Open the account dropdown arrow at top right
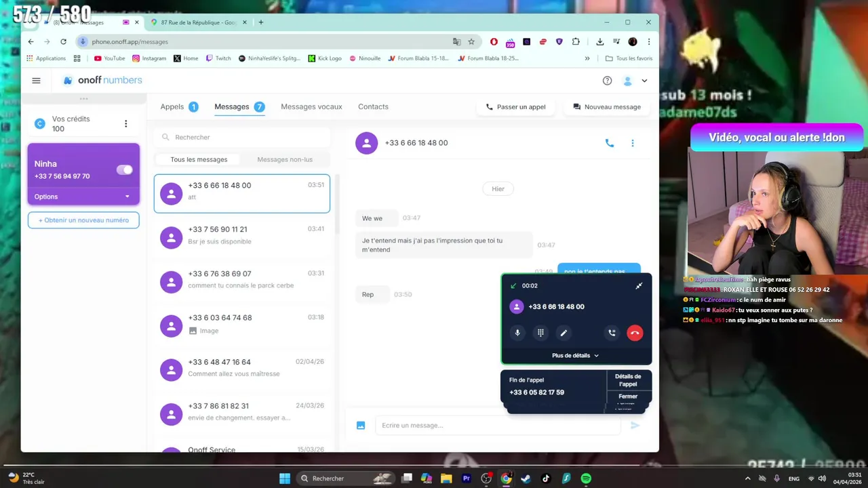Viewport: 868px width, 488px height. [x=644, y=81]
